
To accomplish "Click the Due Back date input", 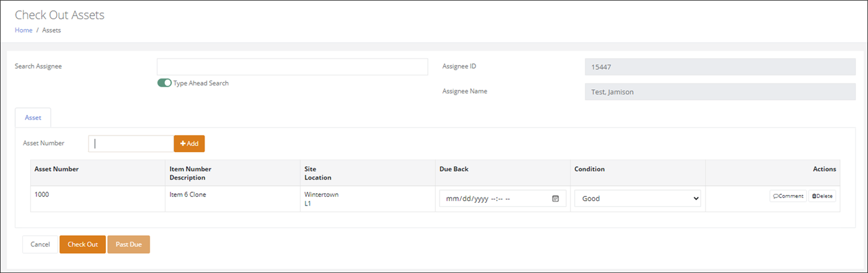I will (502, 199).
